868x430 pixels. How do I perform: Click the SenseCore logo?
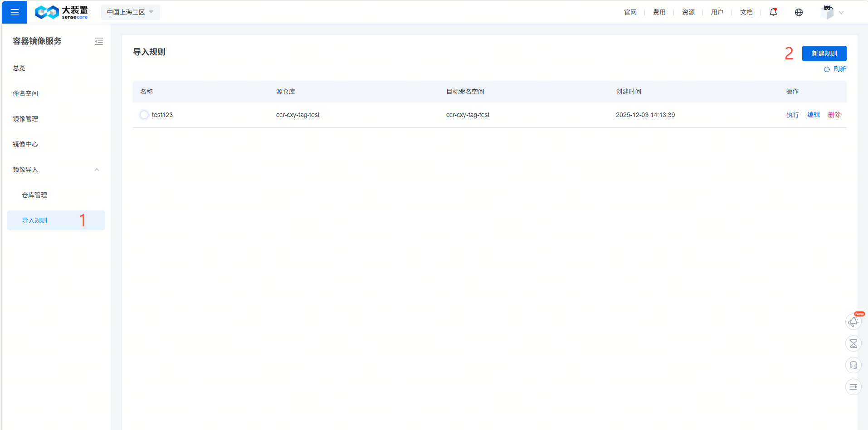pos(62,12)
